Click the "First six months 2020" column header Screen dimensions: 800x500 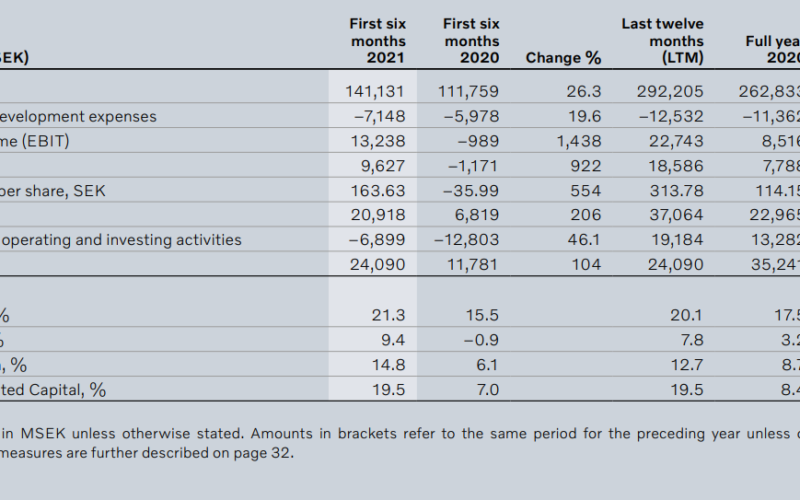coord(472,41)
